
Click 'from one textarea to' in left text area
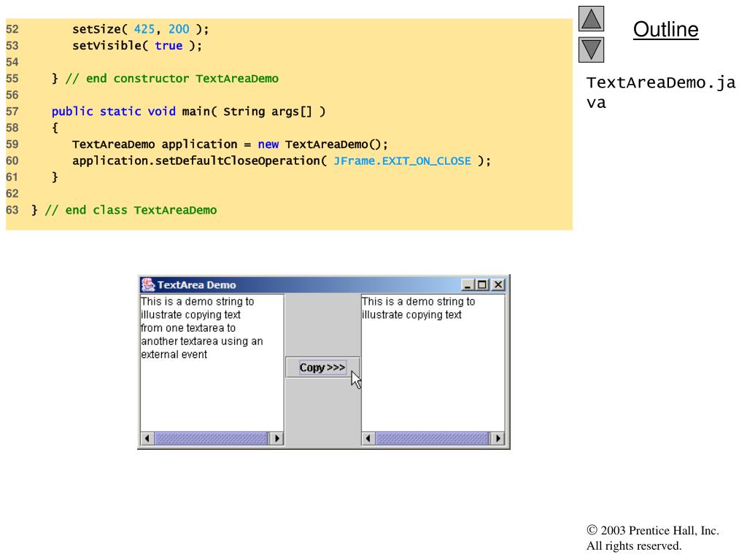click(x=188, y=328)
